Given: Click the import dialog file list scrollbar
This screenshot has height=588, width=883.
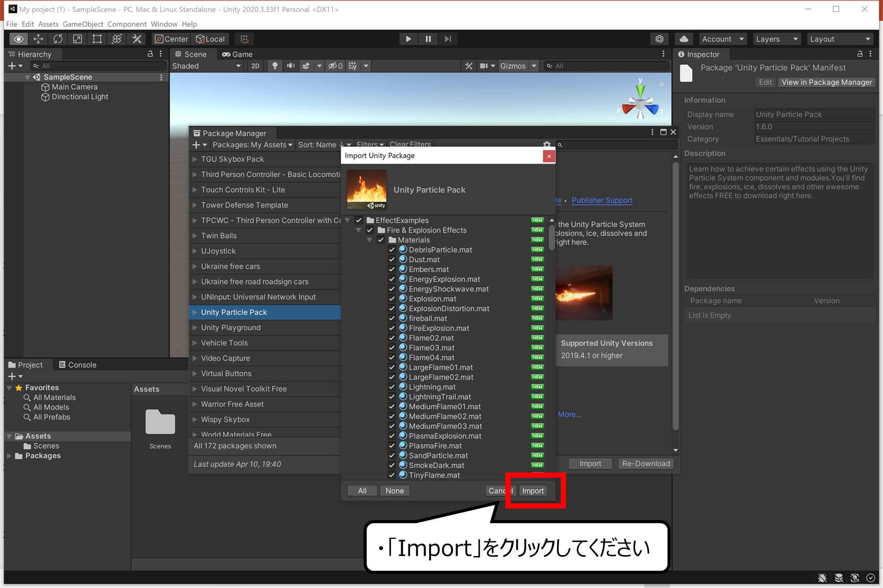Looking at the screenshot, I should (552, 237).
